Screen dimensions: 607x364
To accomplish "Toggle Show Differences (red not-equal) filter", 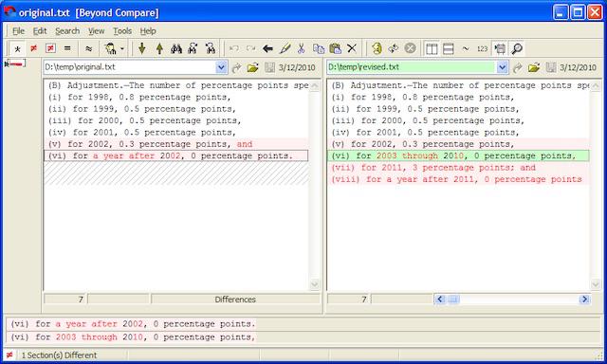I will pyautogui.click(x=34, y=48).
